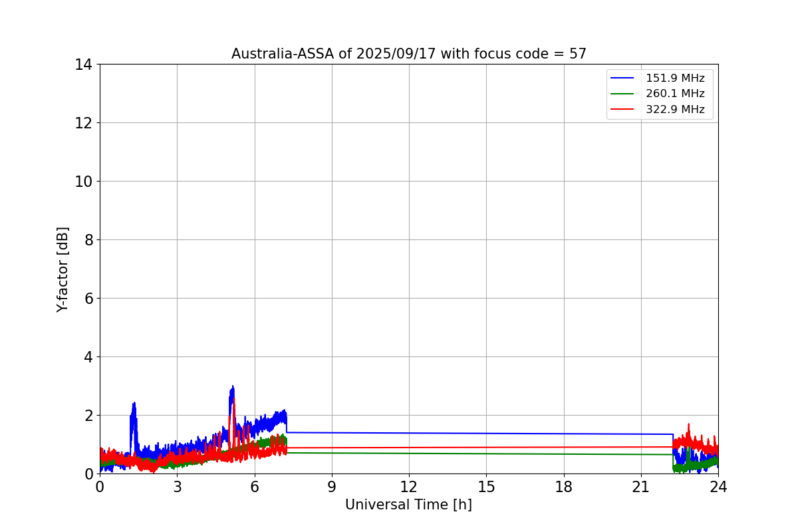798x532 pixels.
Task: Click the y-axis tick label 10
Action: pyautogui.click(x=83, y=182)
